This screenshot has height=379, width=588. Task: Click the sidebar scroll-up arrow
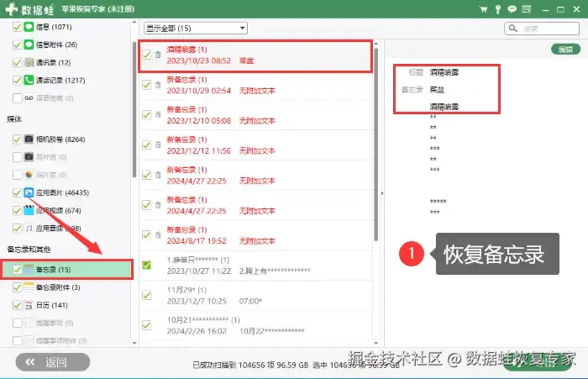click(x=134, y=23)
